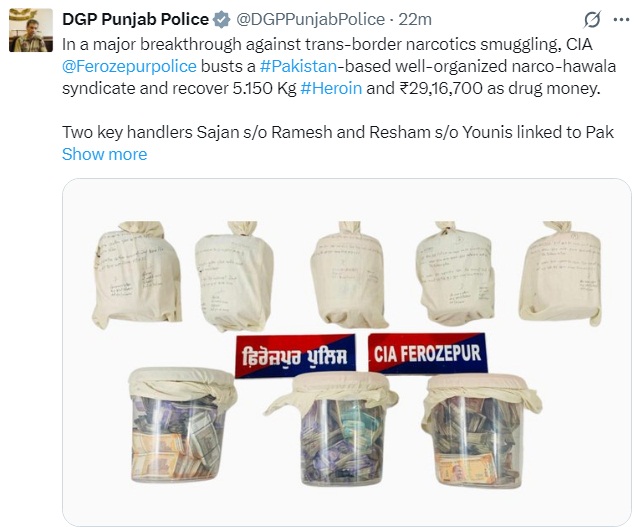Screen dimensions: 635x527
Task: Open the #Heroin hashtag
Action: (x=331, y=88)
